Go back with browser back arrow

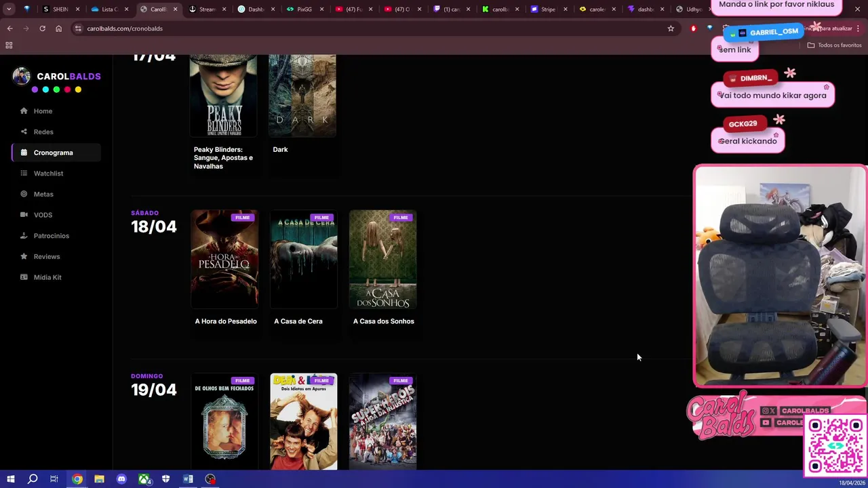click(9, 28)
